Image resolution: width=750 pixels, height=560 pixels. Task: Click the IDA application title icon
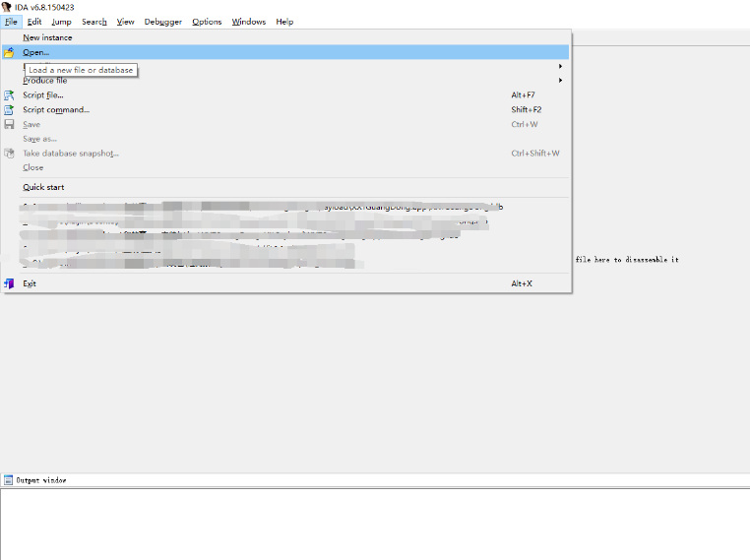click(x=6, y=7)
